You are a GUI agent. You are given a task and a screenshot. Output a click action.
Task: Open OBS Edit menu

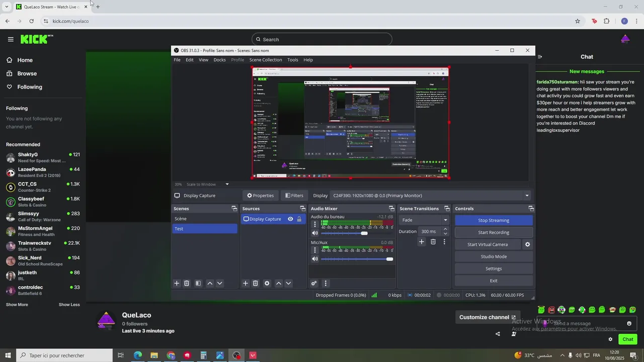coord(190,60)
